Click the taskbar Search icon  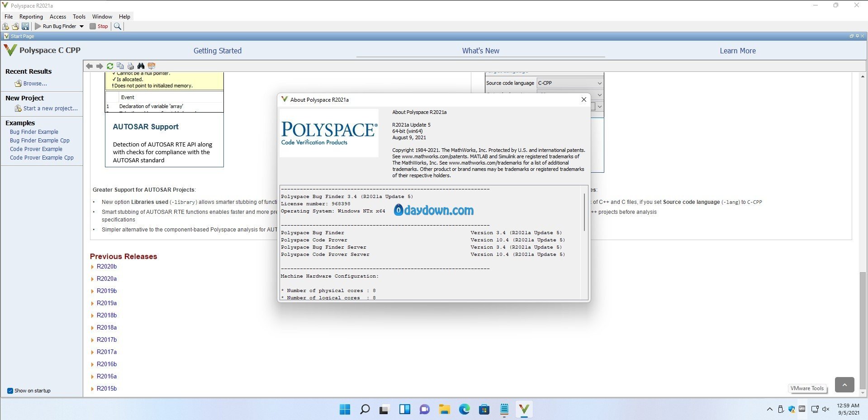click(365, 409)
